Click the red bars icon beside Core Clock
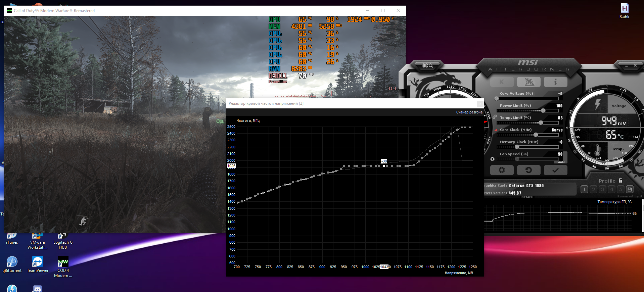Screen dimensions: 644x292 click(495, 130)
